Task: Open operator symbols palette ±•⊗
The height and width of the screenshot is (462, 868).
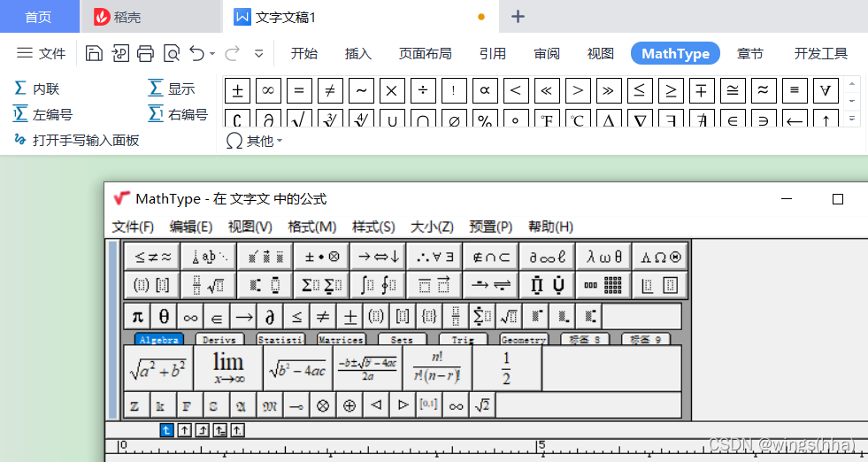Action: 321,257
